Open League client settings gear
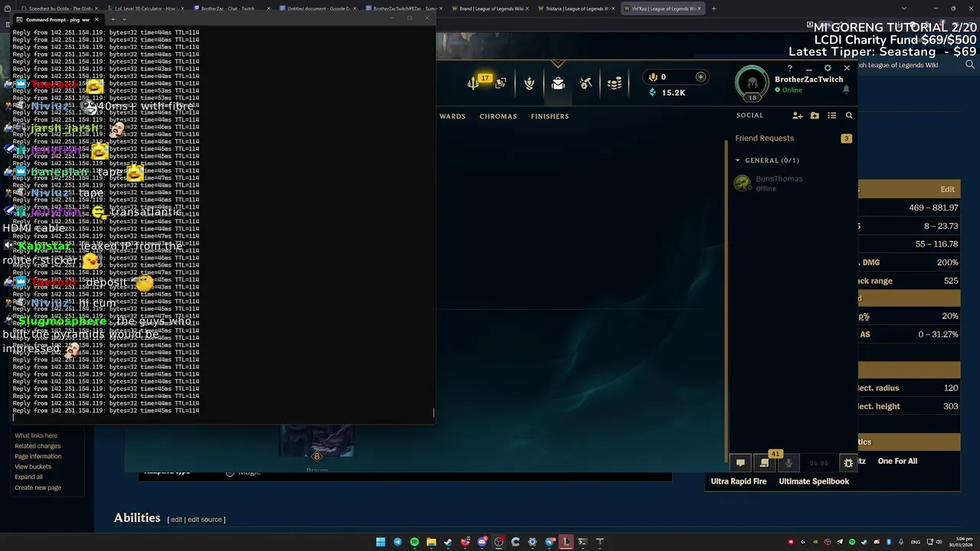 [x=828, y=68]
